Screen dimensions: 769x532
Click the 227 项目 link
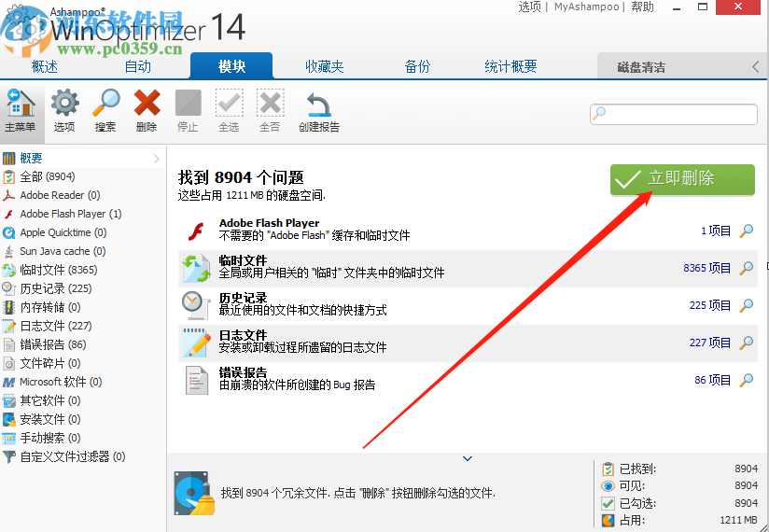[709, 343]
